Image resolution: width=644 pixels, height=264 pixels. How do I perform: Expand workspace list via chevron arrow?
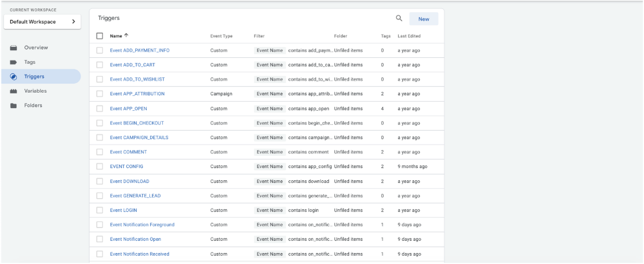[x=73, y=22]
